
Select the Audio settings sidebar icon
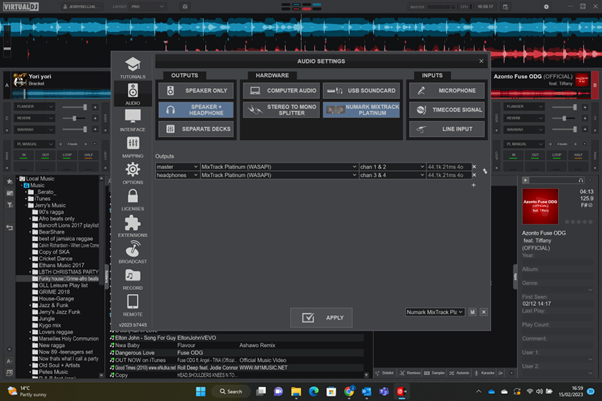[x=132, y=94]
